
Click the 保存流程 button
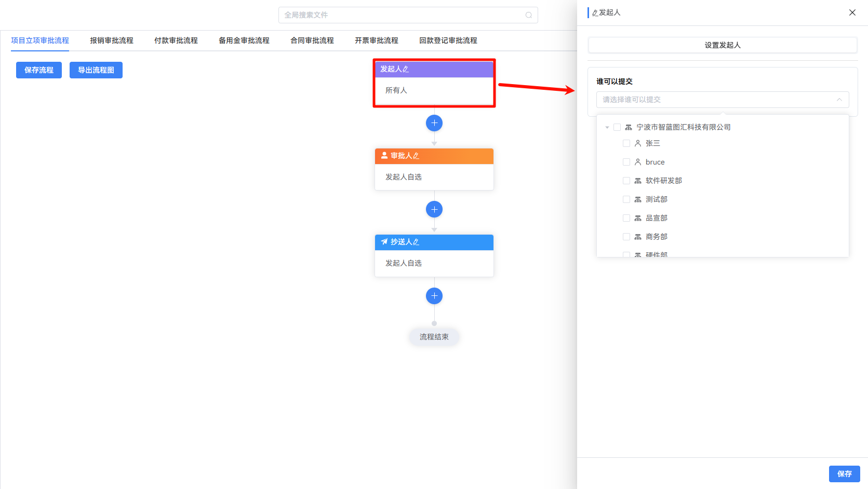click(x=39, y=70)
